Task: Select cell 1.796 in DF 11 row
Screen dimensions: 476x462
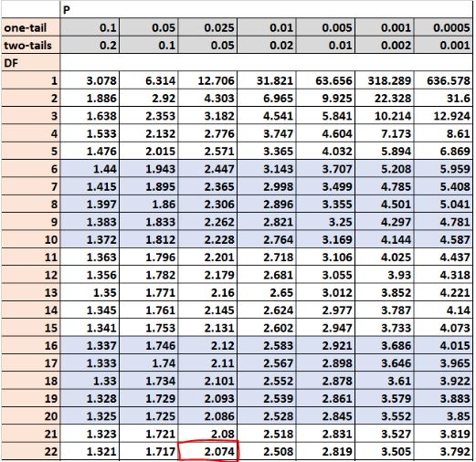Action: tap(149, 257)
